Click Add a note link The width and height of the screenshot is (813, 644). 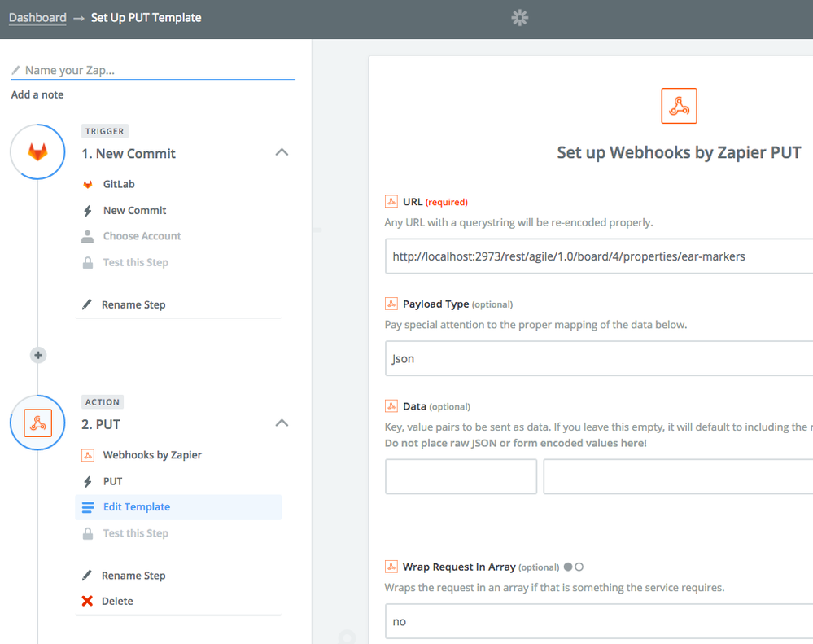point(37,95)
